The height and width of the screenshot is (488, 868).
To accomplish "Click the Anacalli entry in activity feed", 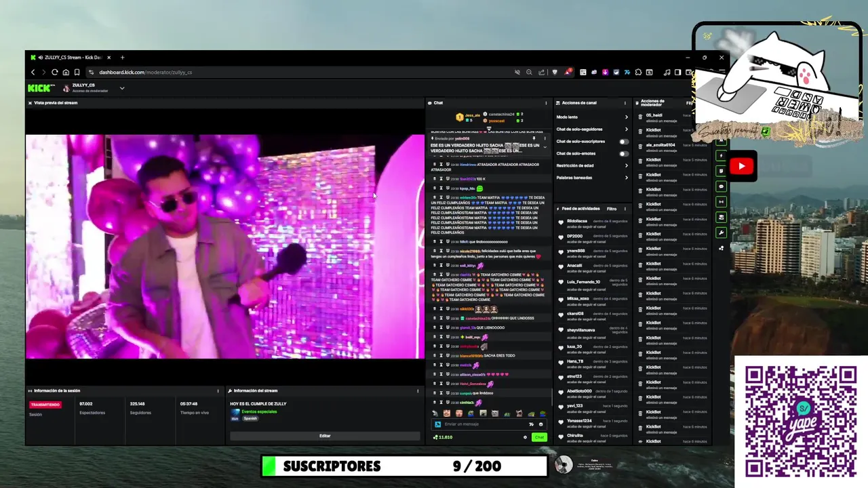I will coord(593,268).
